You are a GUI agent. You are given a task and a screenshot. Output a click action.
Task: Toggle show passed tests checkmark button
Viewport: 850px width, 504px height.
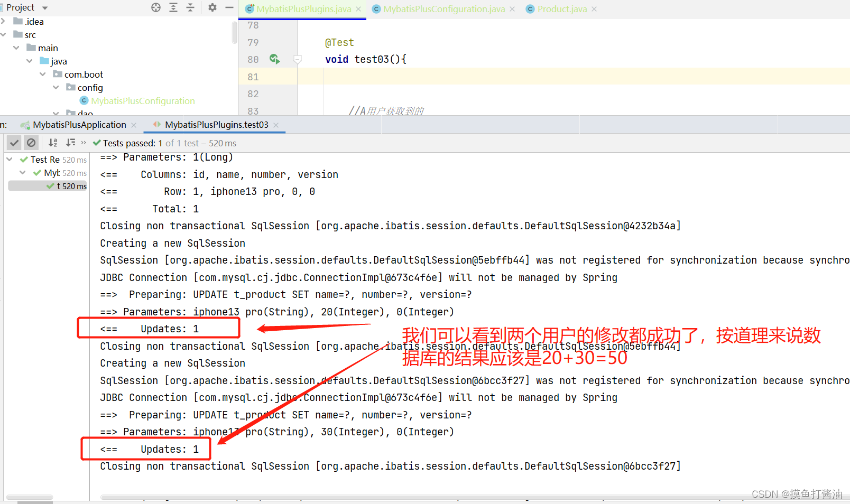[x=14, y=143]
